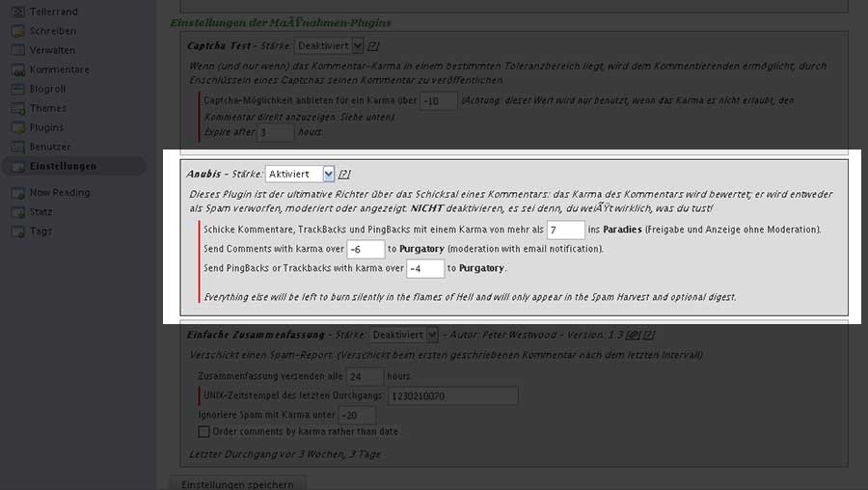Open the Einstellungen menu item
This screenshot has height=490, width=868.
tap(62, 166)
